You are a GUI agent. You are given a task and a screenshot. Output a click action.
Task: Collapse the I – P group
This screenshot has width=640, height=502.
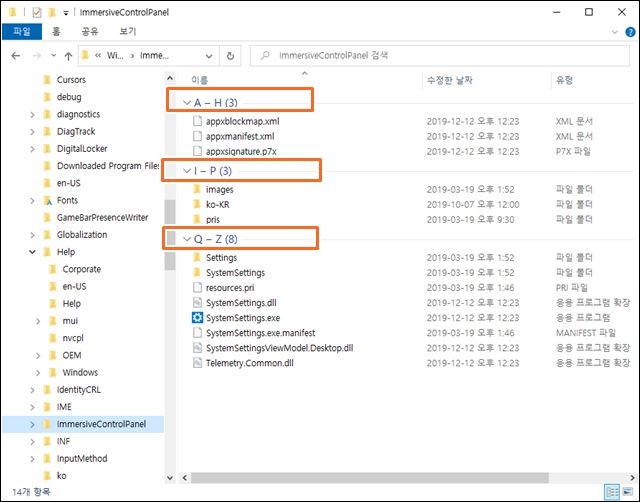pos(187,171)
